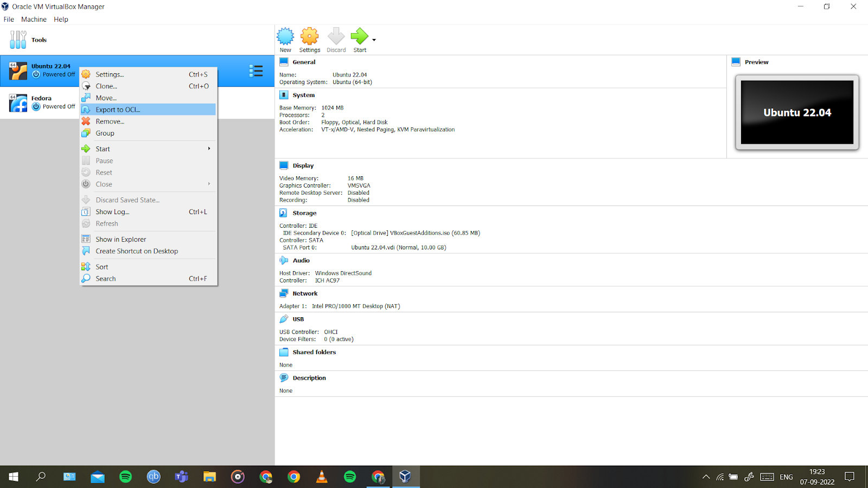Screen dimensions: 868x488
Task: Click the Ubuntu 22.04.vdi hard disk text
Action: tap(398, 248)
